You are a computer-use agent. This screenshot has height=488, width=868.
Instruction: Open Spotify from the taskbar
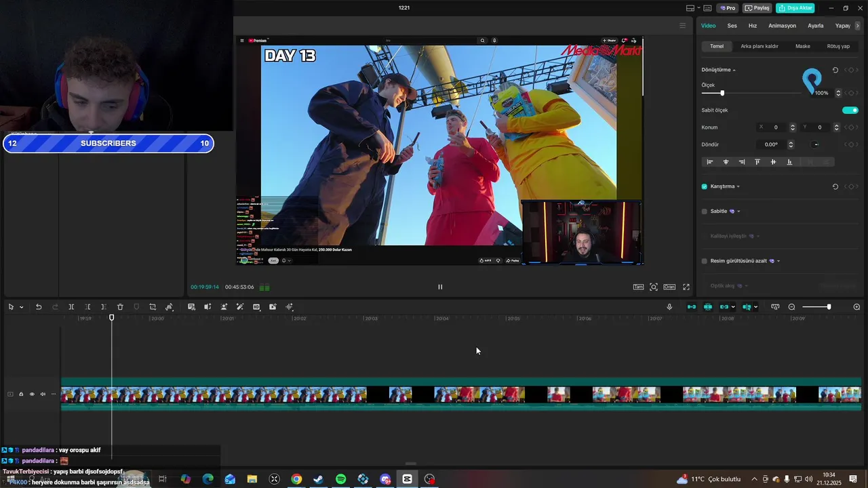pyautogui.click(x=341, y=479)
